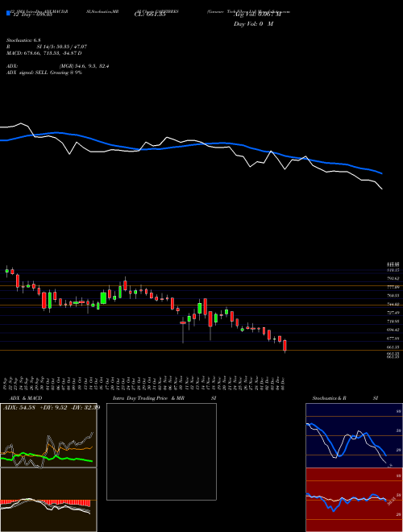Click the 'Avg Vol: 0.067 M' label
Image resolution: width=403 pixels, height=532 pixels.
(257, 15)
